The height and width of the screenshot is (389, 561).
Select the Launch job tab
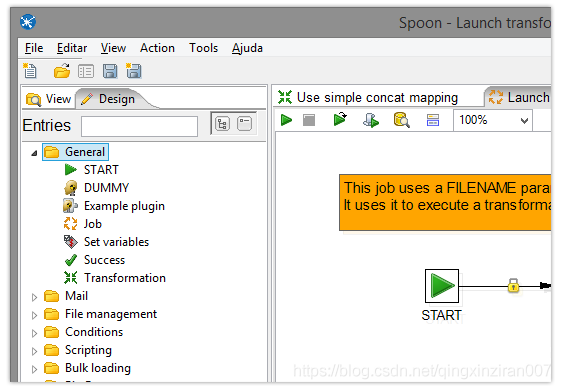pyautogui.click(x=519, y=97)
